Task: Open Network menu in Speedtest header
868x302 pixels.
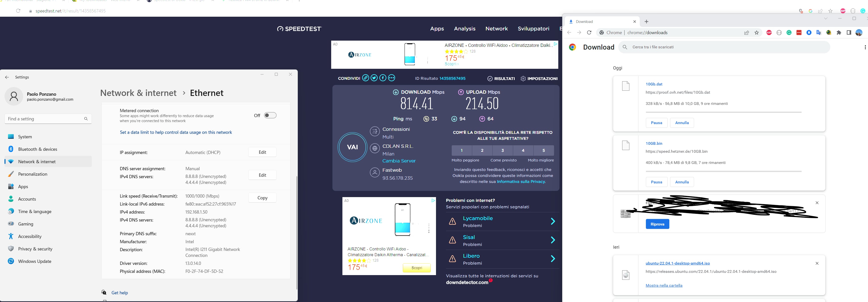Action: (497, 29)
